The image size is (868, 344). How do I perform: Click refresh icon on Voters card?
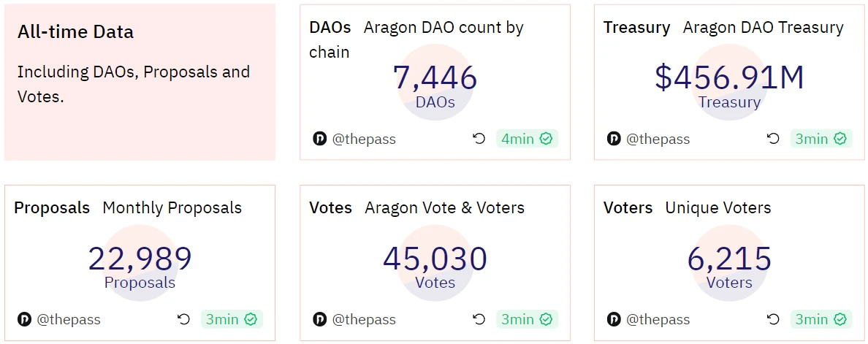[773, 319]
